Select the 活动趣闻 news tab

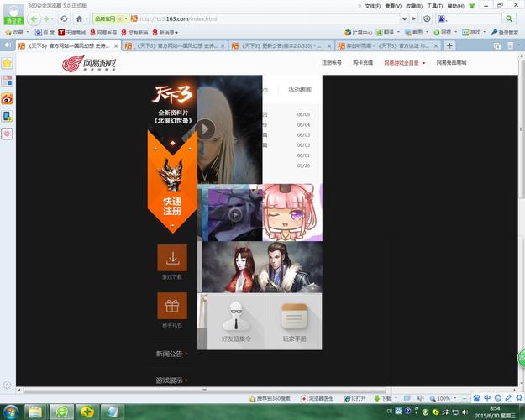300,89
